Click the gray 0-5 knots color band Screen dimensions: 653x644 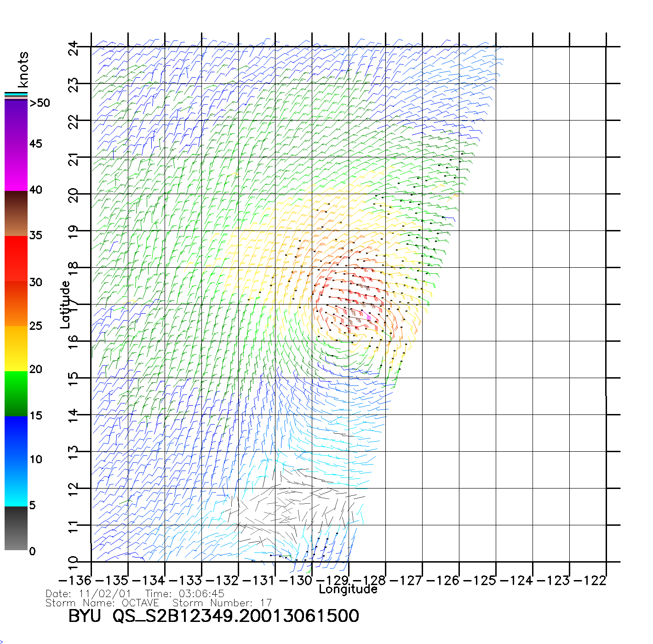click(16, 528)
